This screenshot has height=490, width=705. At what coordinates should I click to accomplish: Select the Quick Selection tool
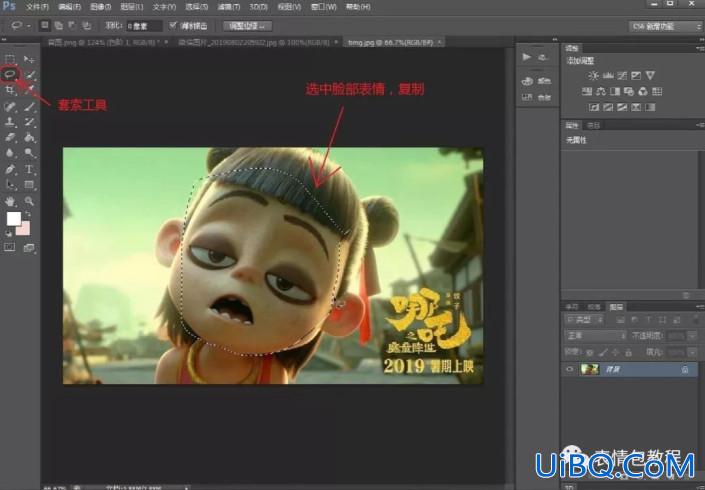point(29,74)
